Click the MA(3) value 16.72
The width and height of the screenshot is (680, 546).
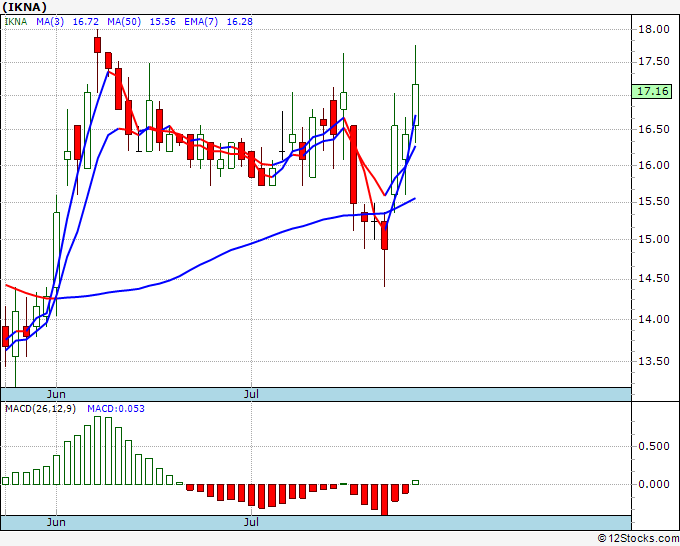point(85,21)
